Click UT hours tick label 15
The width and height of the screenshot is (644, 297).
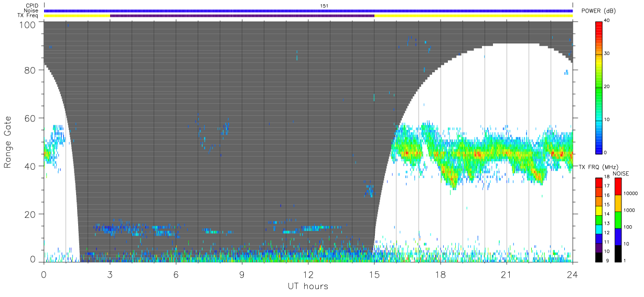[x=374, y=274]
